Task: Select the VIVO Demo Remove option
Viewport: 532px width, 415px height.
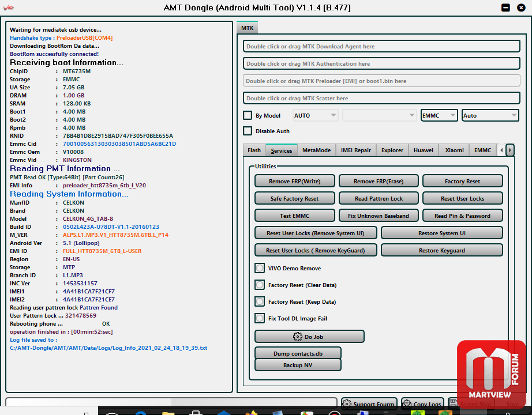Action: point(260,268)
